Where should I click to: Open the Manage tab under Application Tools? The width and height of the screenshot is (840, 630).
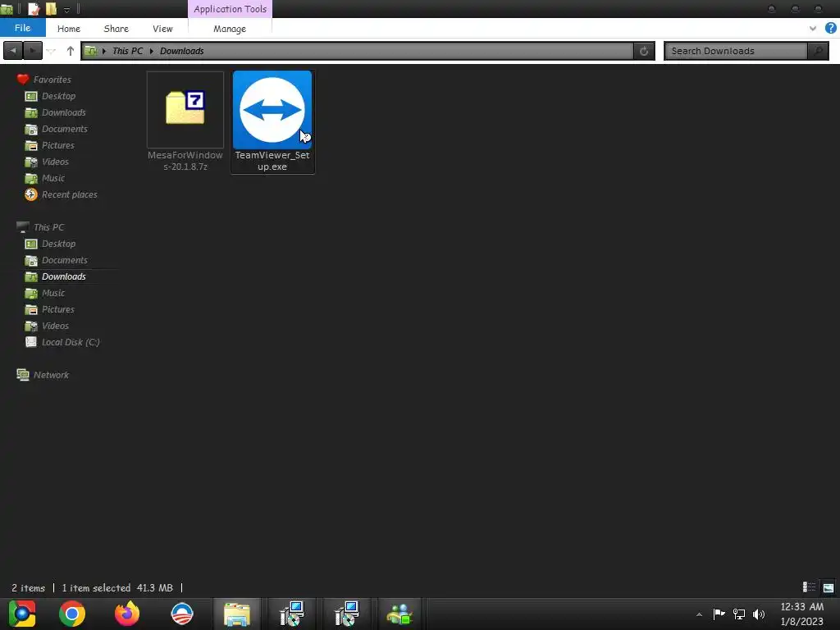pos(230,29)
